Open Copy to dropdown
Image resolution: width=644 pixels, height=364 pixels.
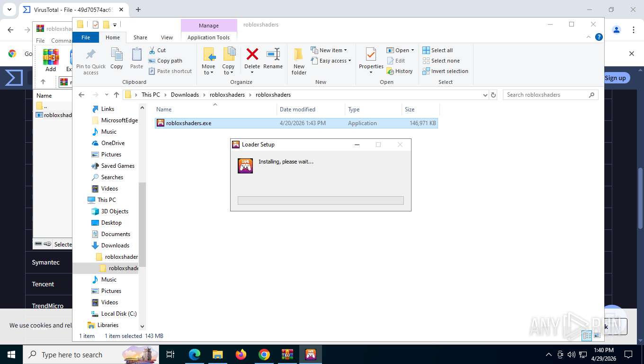(x=228, y=70)
